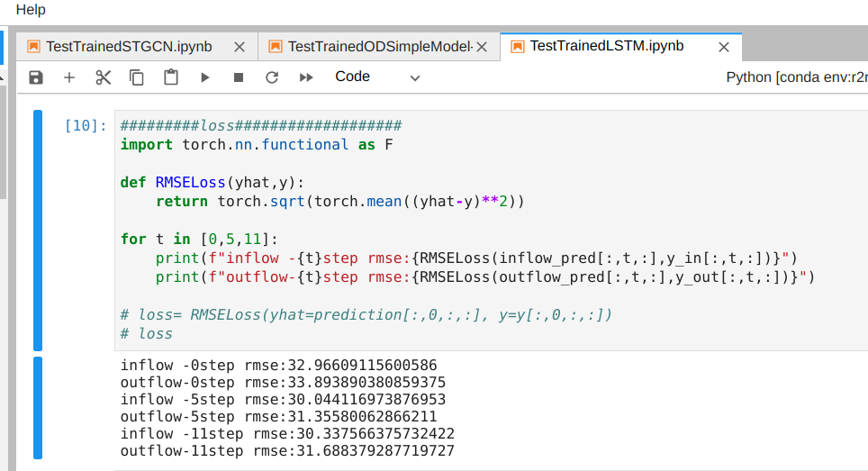Screen dimensions: 868x471
Task: Cut the selected cell using the scissors icon
Action: [103, 77]
